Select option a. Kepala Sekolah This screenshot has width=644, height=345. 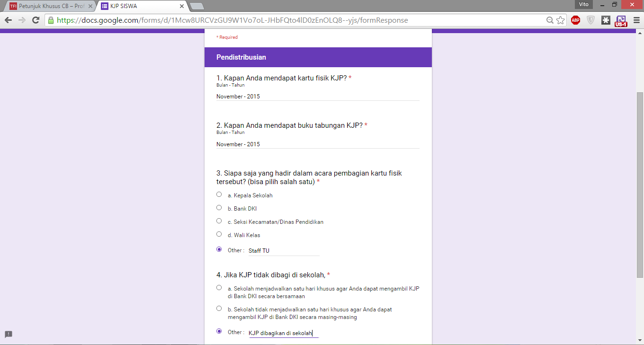pos(219,195)
